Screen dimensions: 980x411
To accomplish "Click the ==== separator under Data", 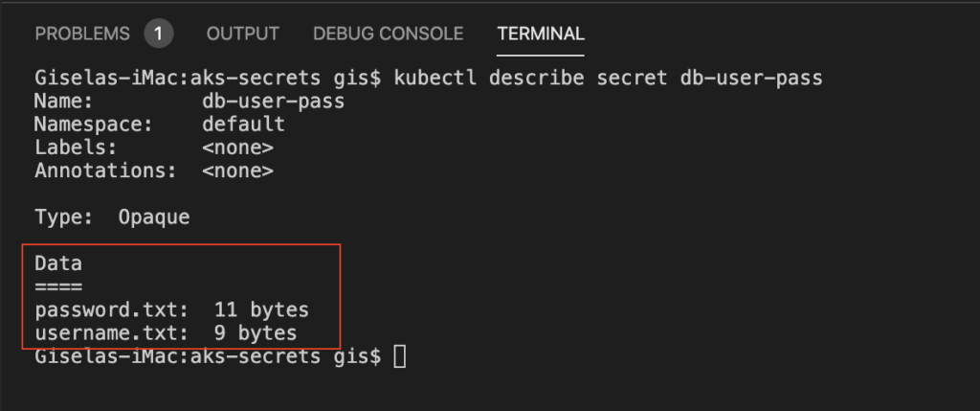I will click(58, 287).
